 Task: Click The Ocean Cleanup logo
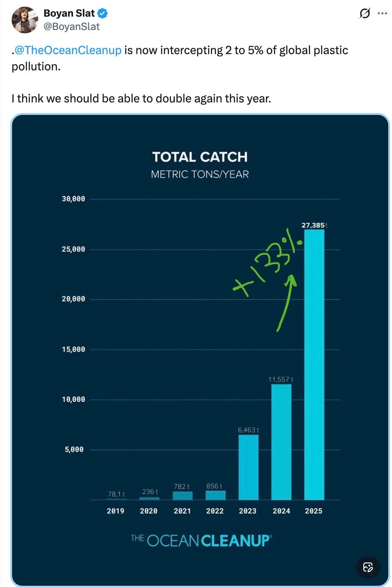pyautogui.click(x=201, y=540)
